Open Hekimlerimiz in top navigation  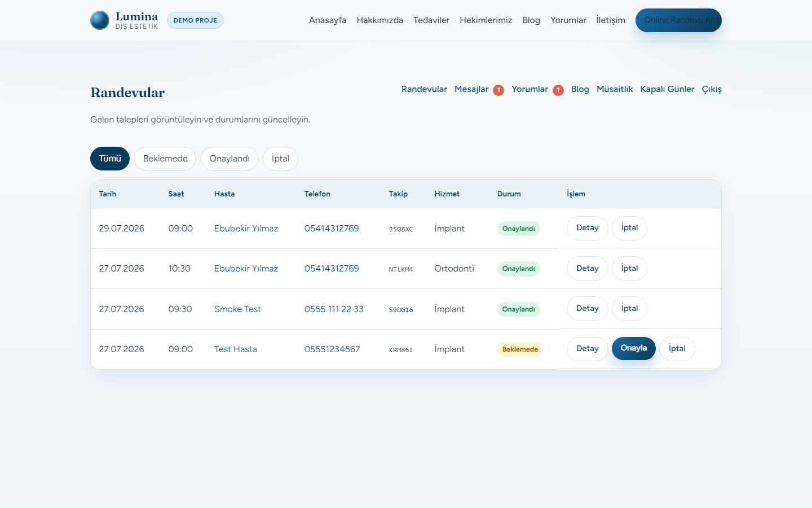click(486, 20)
